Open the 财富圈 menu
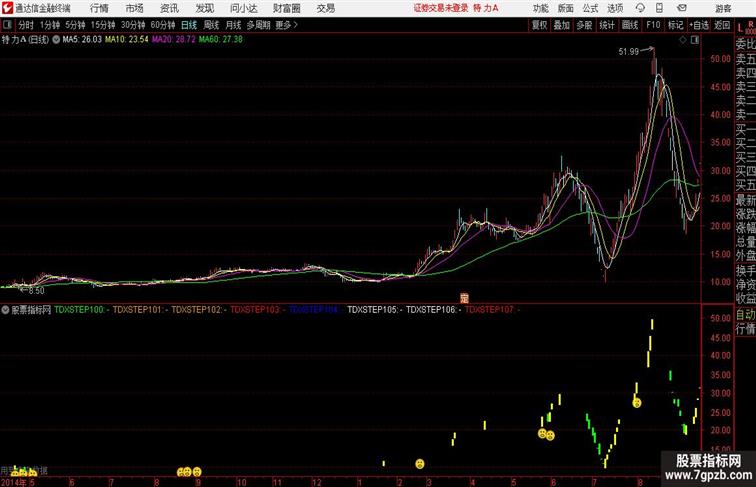Image resolution: width=756 pixels, height=487 pixels. [286, 8]
